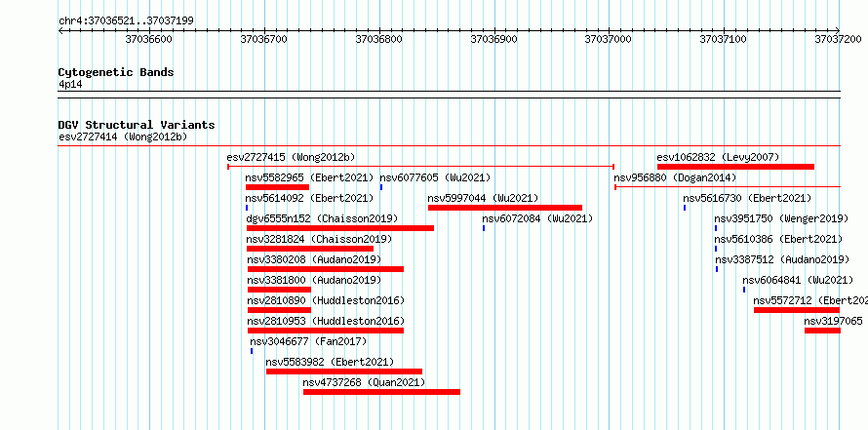Screen dimensions: 868x430
Task: Click the 37036900 ruler coordinate
Action: (x=493, y=39)
